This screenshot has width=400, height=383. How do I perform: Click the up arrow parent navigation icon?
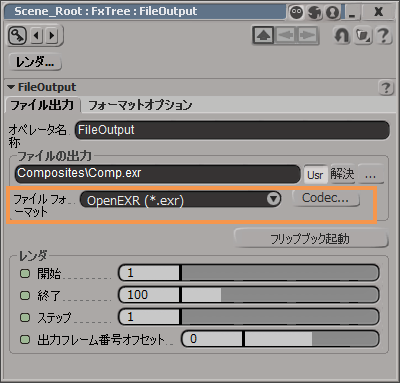tap(263, 35)
